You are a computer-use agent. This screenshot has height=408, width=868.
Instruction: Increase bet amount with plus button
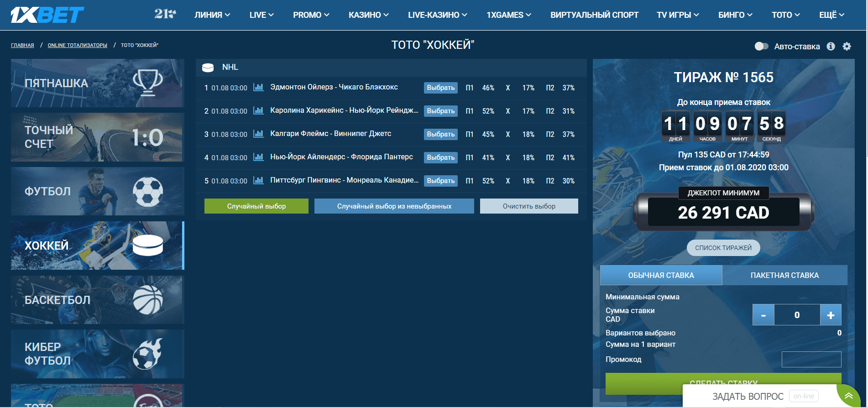831,315
